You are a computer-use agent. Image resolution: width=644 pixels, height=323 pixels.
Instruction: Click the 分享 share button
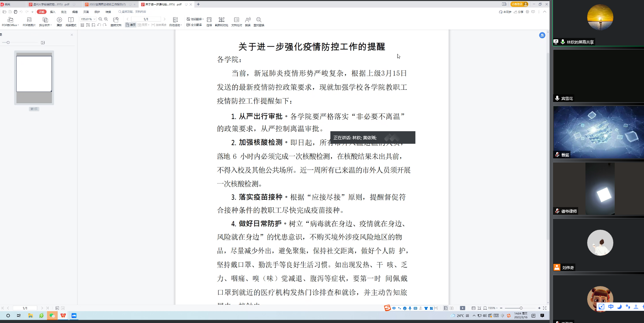[x=519, y=12]
